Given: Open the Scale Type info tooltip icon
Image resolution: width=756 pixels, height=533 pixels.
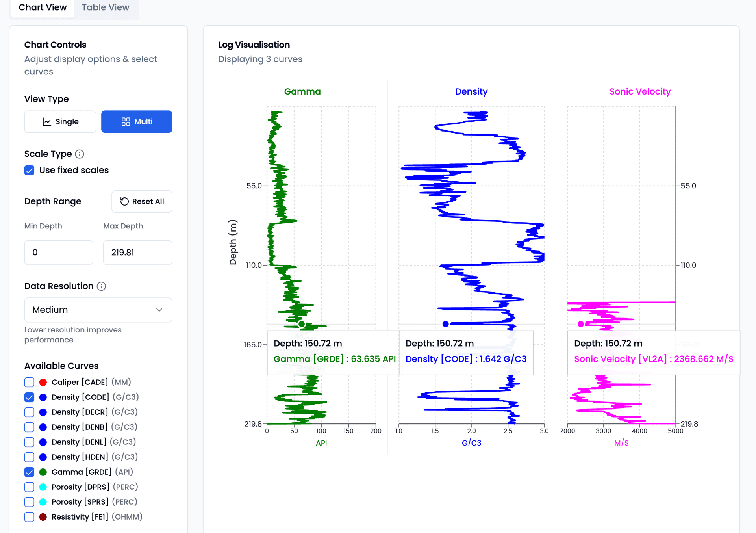Looking at the screenshot, I should click(x=80, y=154).
